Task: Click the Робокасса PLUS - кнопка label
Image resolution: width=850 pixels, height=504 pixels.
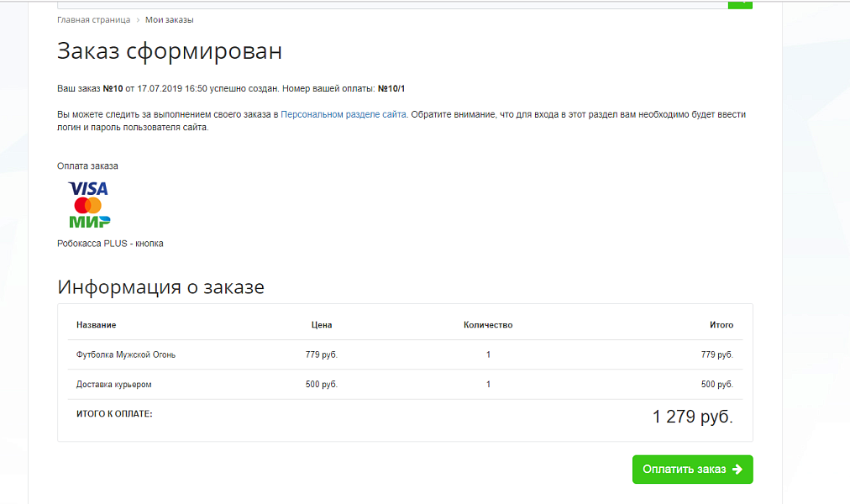Action: [x=110, y=244]
